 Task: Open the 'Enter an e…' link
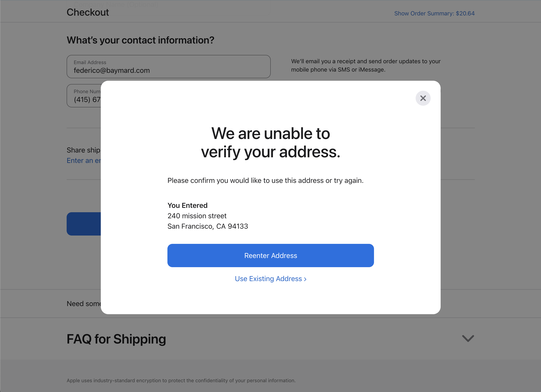[84, 161]
